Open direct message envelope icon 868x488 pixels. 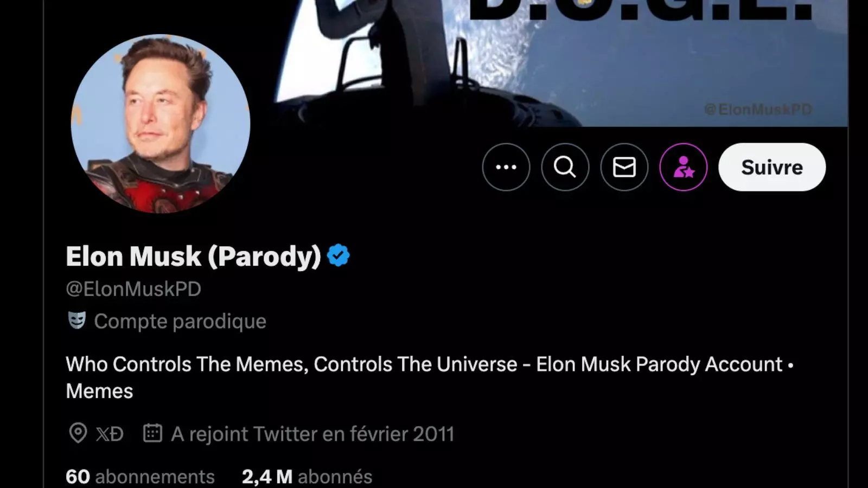[624, 167]
